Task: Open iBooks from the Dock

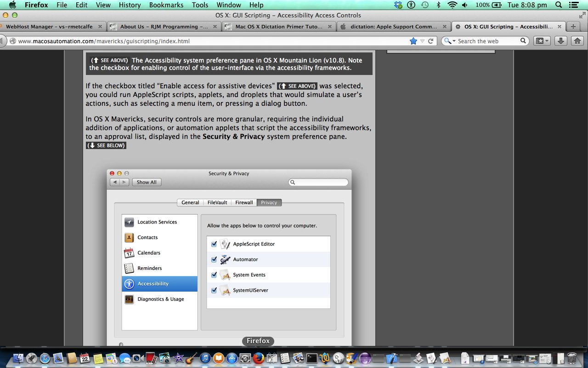Action: (x=219, y=358)
